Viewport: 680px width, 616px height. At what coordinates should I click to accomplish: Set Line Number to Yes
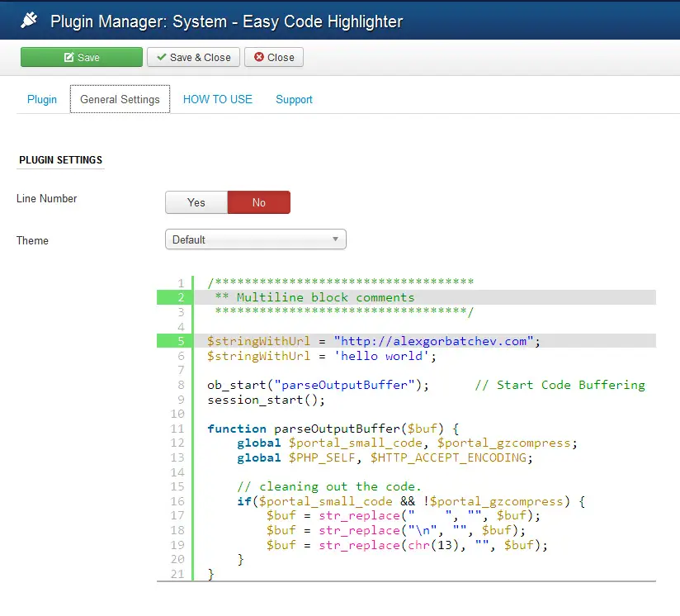click(x=196, y=202)
